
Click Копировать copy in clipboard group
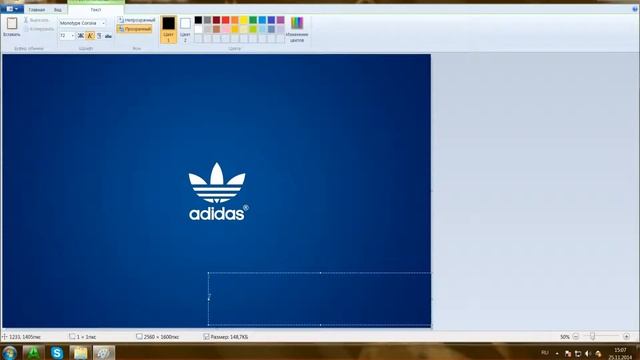(x=38, y=29)
